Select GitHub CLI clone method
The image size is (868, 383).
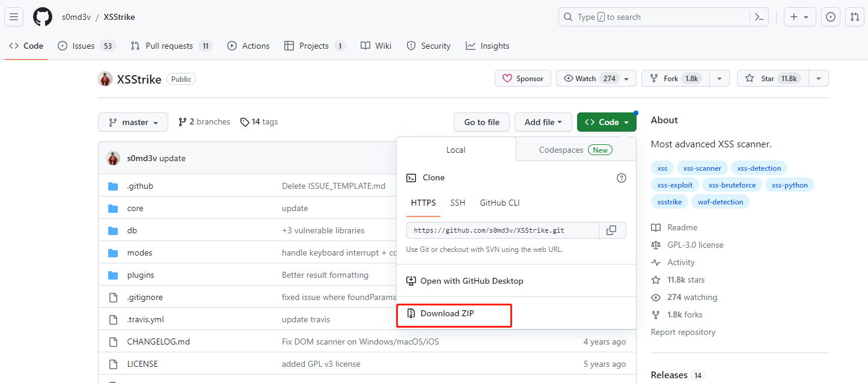[x=500, y=203]
